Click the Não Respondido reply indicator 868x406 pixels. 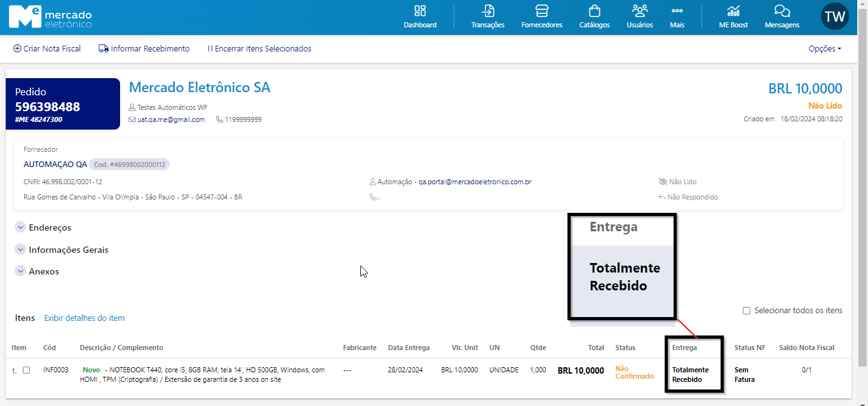688,197
